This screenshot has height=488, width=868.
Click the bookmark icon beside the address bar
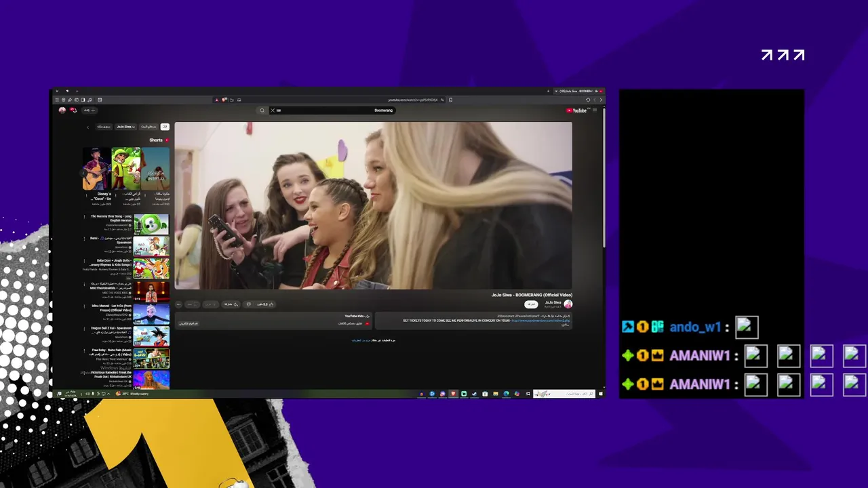pos(450,100)
